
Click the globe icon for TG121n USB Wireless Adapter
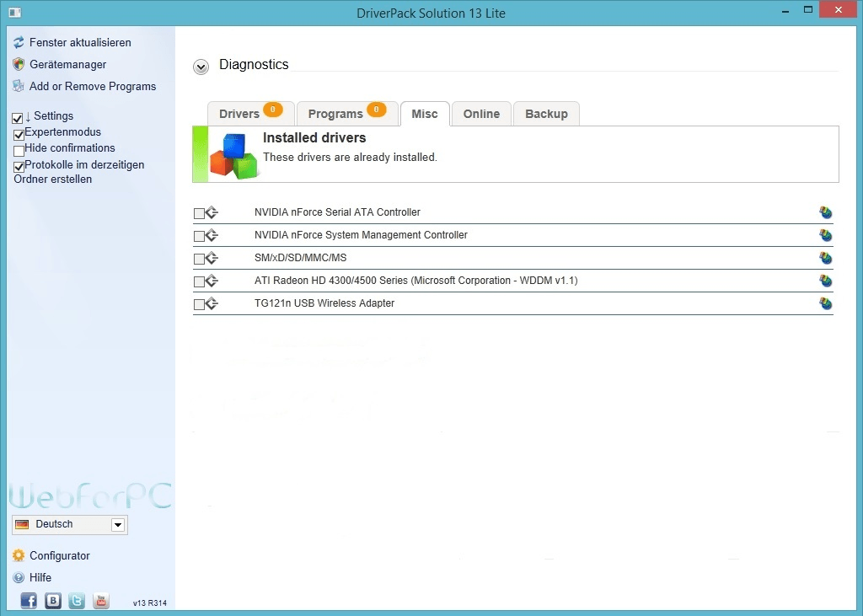click(x=826, y=303)
